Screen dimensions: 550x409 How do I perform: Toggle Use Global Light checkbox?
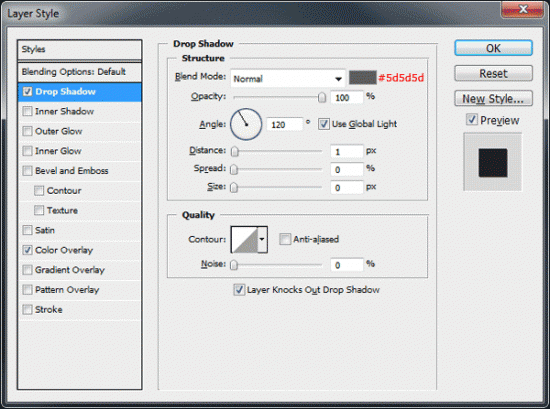coord(324,124)
